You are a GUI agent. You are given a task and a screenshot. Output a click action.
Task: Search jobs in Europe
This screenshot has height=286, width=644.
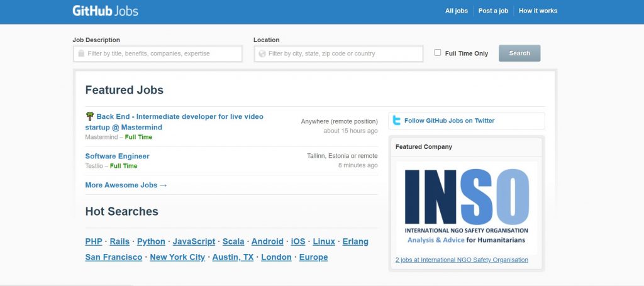click(313, 257)
